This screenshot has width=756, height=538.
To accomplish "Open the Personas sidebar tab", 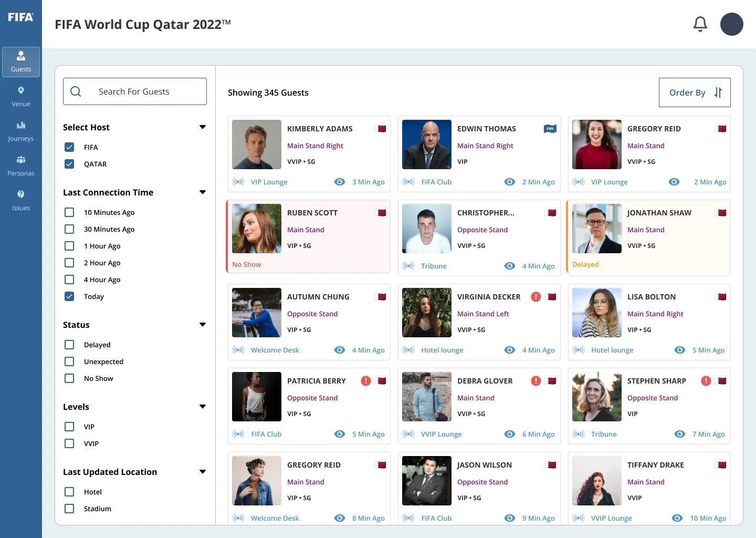I will (21, 166).
